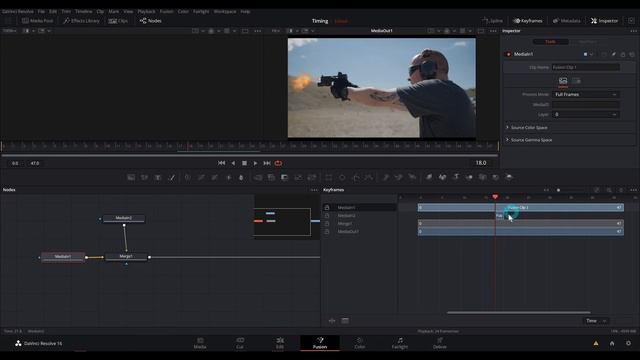Add a Merge node from toolbar
This screenshot has height=360, width=640.
(x=258, y=177)
